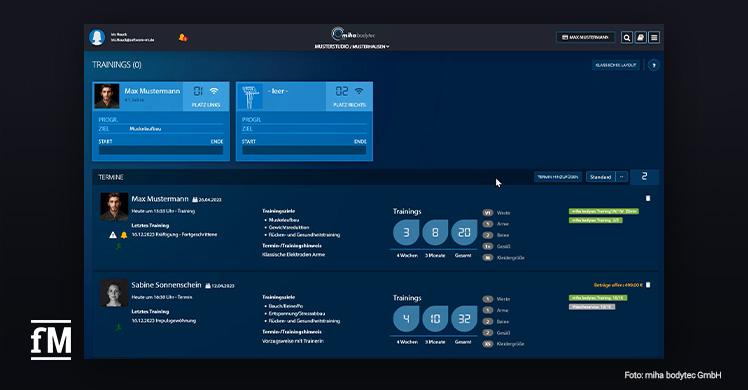Click the Max Mustermann button in top bar
The height and width of the screenshot is (390, 748).
pos(585,37)
